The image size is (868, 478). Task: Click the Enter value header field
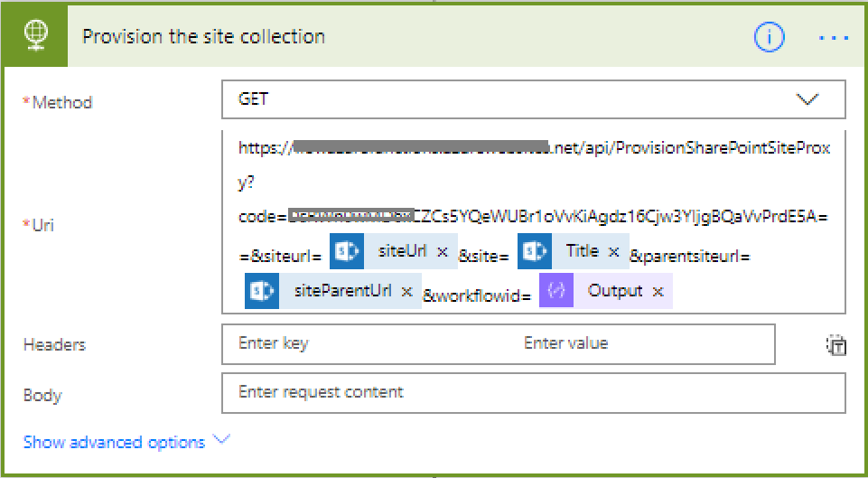coord(641,344)
